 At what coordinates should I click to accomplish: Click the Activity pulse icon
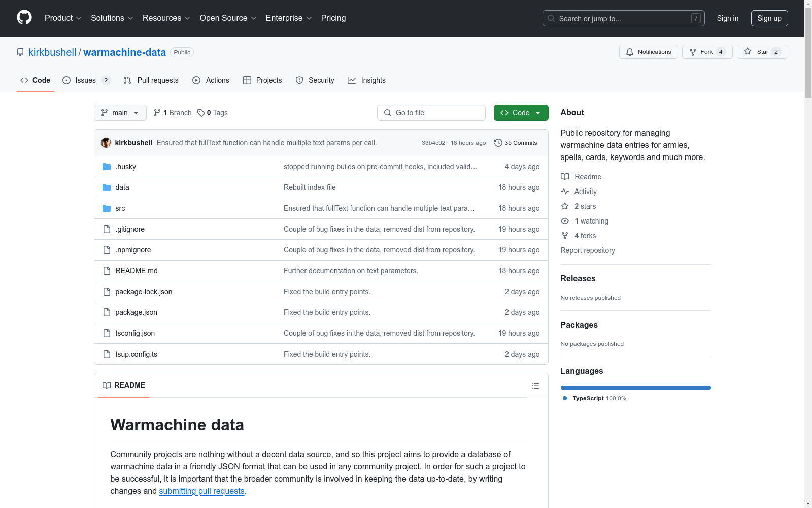click(565, 192)
